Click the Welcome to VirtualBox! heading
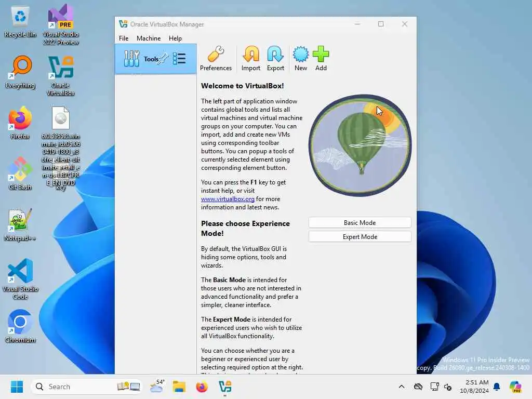The width and height of the screenshot is (532, 399). (x=242, y=86)
